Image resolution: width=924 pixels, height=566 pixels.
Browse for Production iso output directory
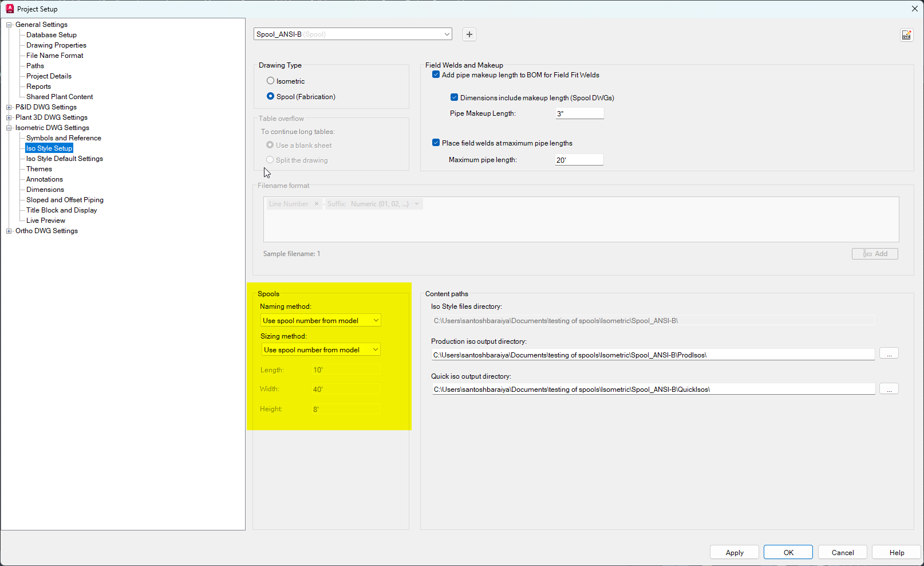(889, 353)
